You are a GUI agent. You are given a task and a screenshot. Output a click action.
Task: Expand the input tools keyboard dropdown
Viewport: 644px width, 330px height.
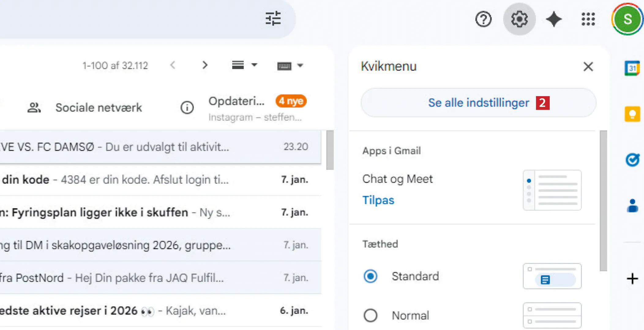pyautogui.click(x=300, y=66)
